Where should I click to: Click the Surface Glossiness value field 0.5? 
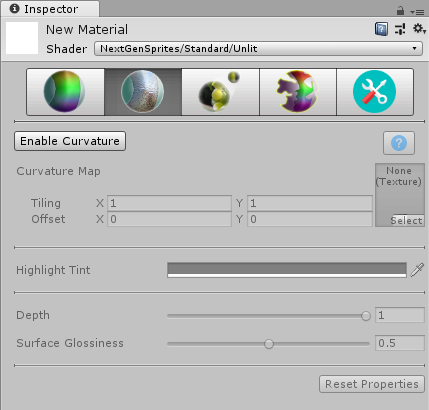click(400, 343)
